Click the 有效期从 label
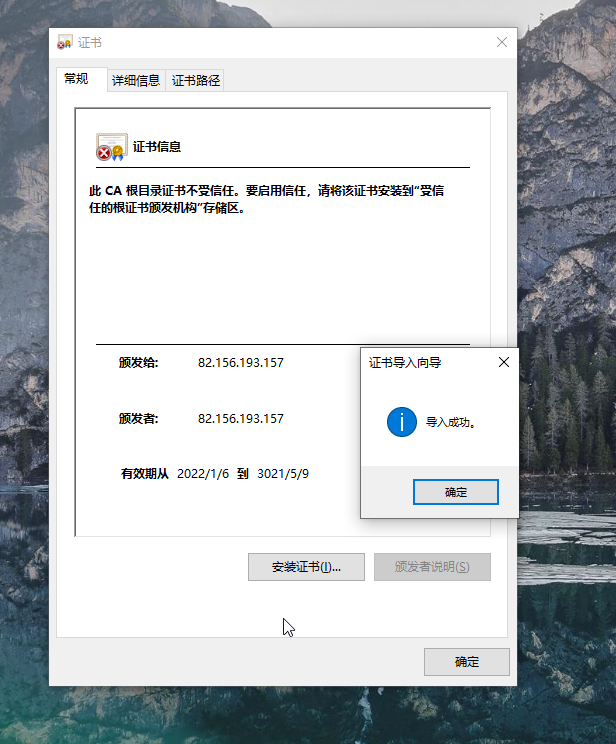This screenshot has height=744, width=616. click(x=144, y=474)
